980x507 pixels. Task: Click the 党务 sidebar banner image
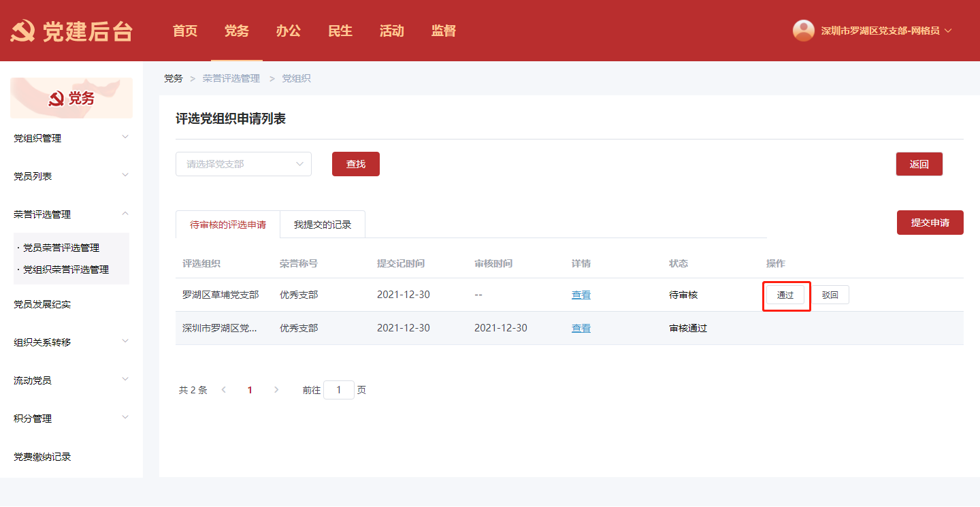[x=71, y=98]
